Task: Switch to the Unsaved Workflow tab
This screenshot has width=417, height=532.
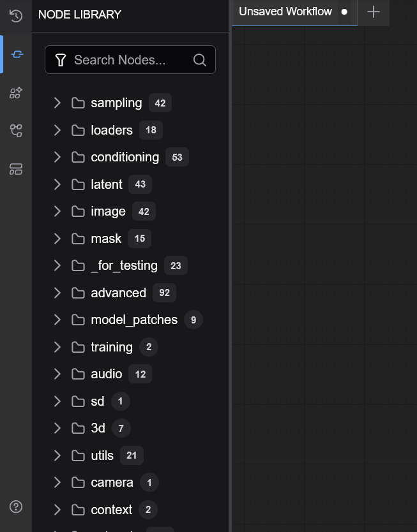Action: [x=285, y=11]
